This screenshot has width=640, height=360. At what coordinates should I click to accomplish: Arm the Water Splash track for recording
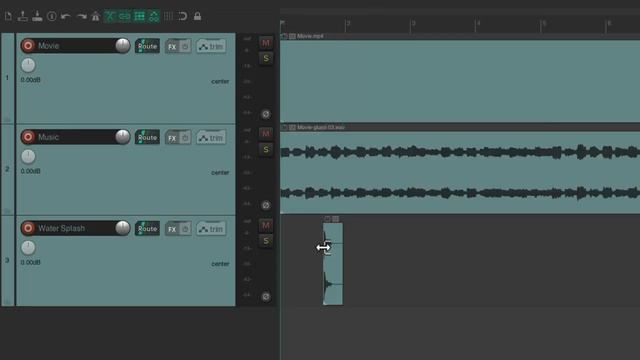click(x=28, y=228)
